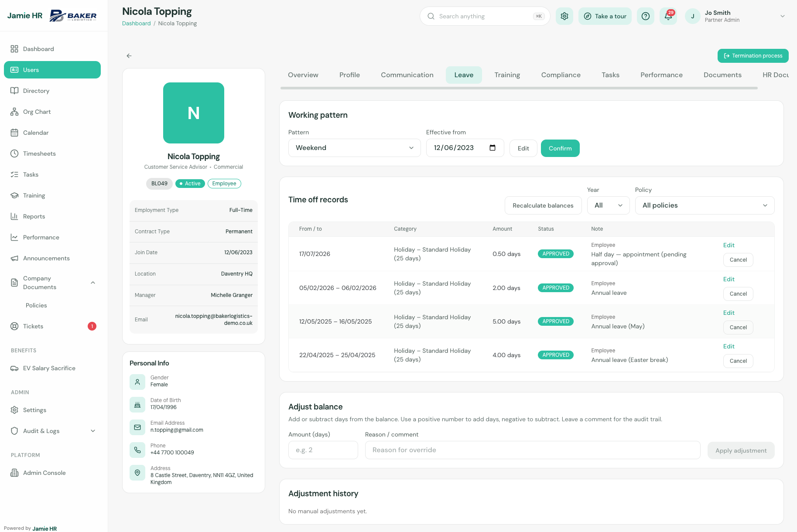Click Edit next to working pattern date
This screenshot has height=532, width=797.
(523, 148)
